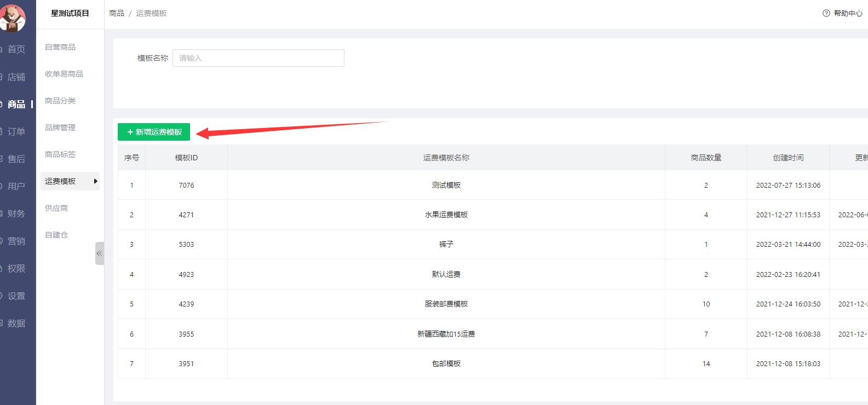Type in the 模板名称 input field

(x=258, y=58)
